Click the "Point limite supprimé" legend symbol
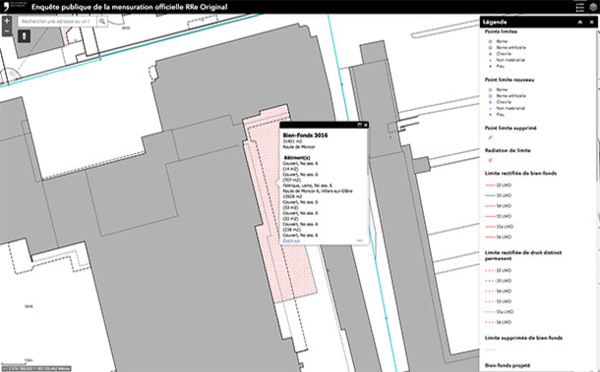 coord(490,137)
